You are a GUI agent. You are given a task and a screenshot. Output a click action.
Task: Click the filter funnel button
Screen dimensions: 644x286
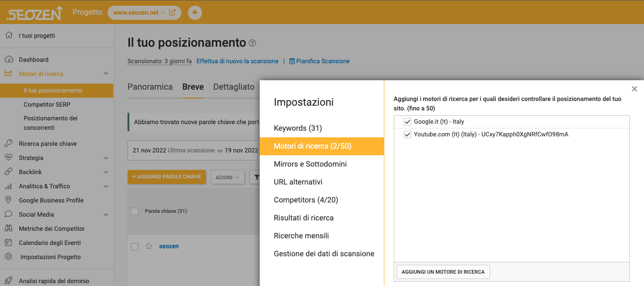(255, 177)
